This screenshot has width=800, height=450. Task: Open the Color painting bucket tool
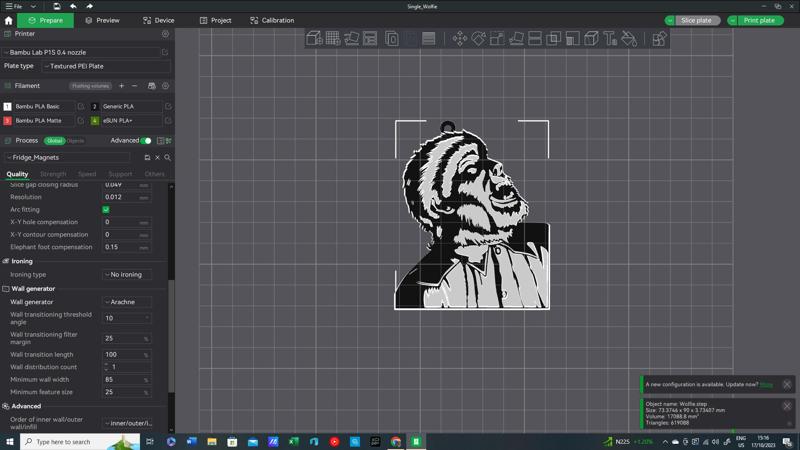point(629,38)
